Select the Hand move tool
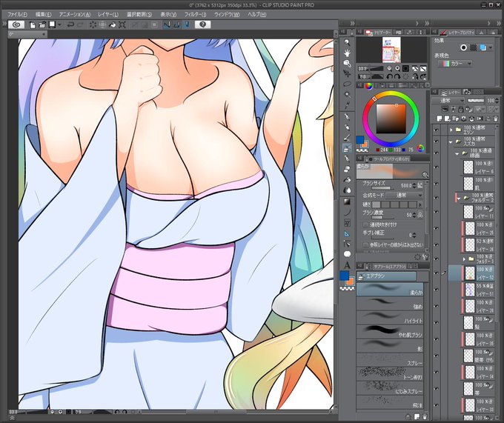This screenshot has width=504, height=423. click(x=347, y=53)
